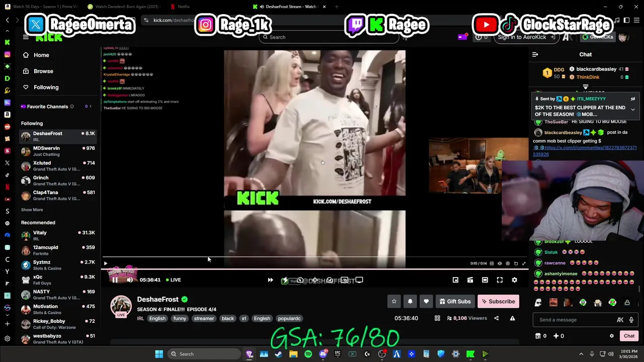Image resolution: width=644 pixels, height=362 pixels.
Task: Select the locked emote icon
Action: (627, 303)
